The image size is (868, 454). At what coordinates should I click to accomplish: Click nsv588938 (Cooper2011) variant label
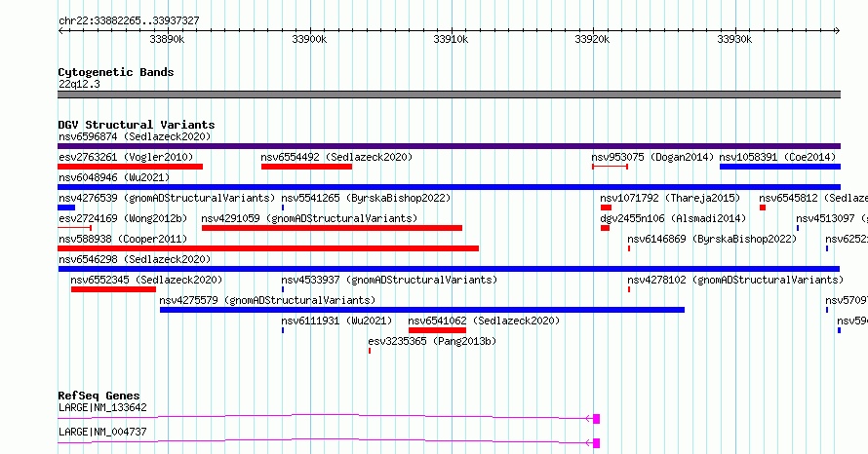point(123,239)
